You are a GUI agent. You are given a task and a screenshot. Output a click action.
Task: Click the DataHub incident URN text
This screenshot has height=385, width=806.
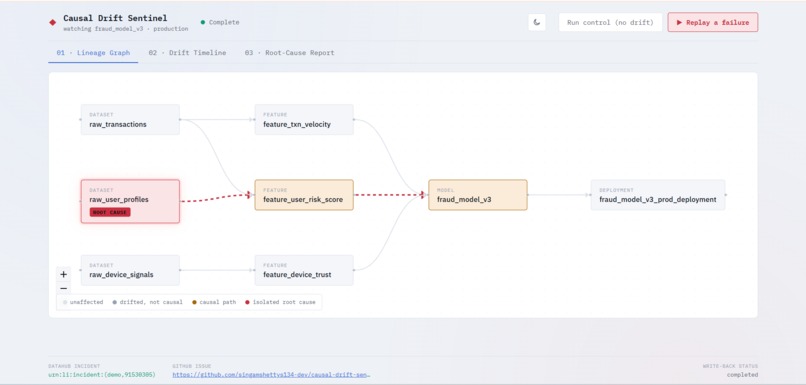pos(101,375)
